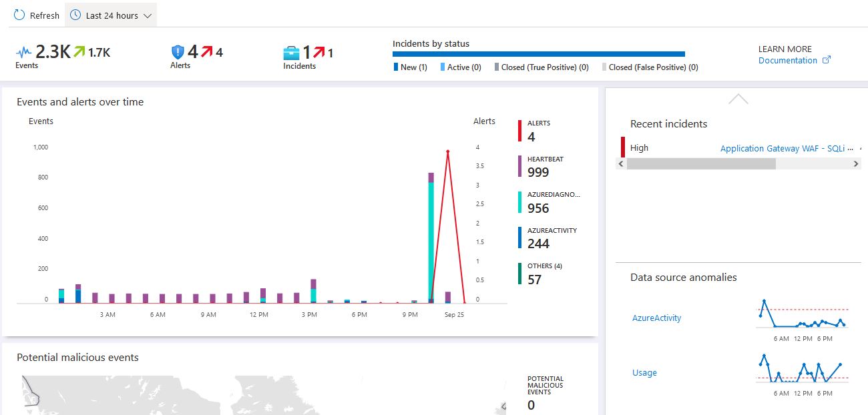Select the OTHERS (4) legend entry
868x415 pixels.
click(x=544, y=273)
